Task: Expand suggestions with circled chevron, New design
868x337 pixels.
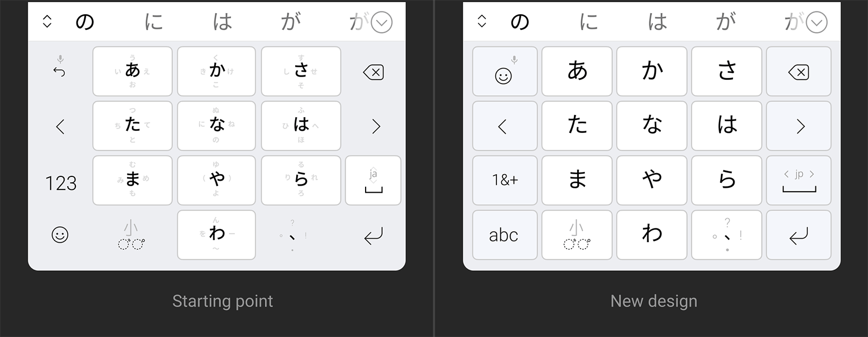Action: pyautogui.click(x=816, y=22)
